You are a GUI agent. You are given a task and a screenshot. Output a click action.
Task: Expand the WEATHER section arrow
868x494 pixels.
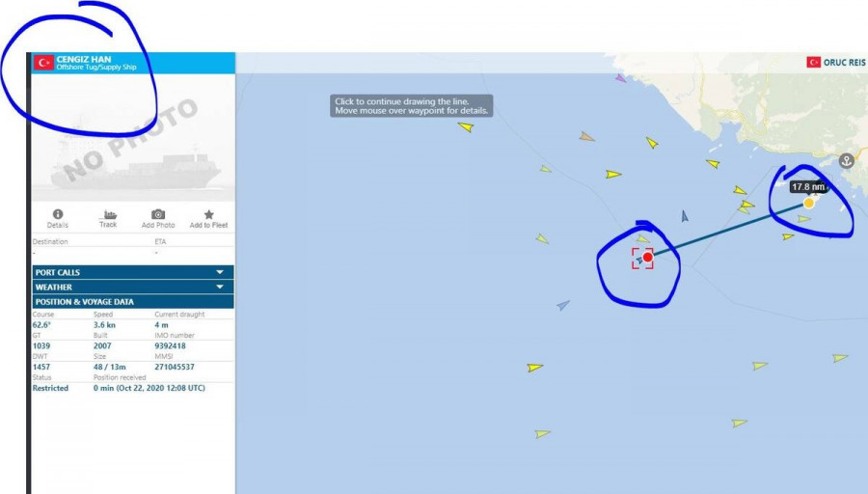pos(220,287)
